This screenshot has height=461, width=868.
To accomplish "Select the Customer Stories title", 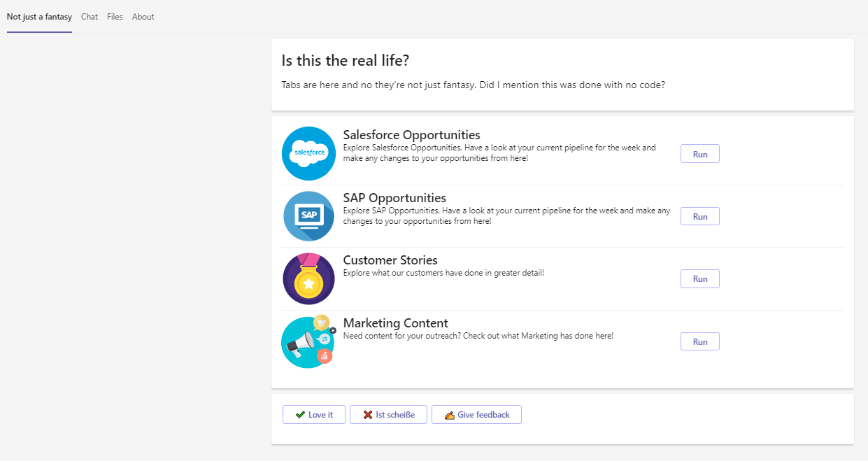I will [x=390, y=260].
